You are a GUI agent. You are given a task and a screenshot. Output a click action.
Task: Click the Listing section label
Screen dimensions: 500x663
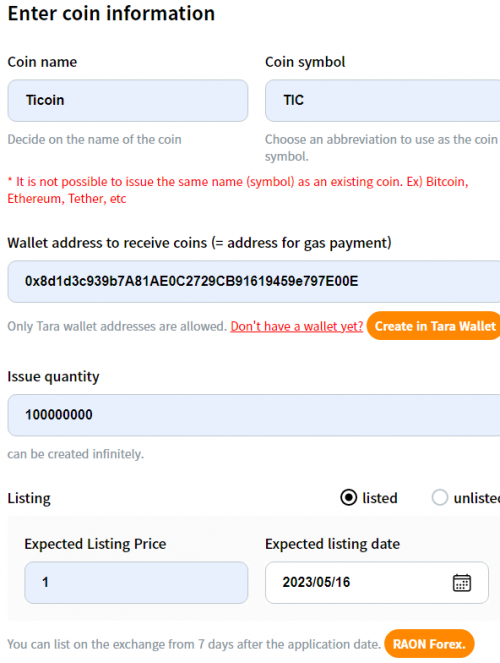(x=29, y=498)
